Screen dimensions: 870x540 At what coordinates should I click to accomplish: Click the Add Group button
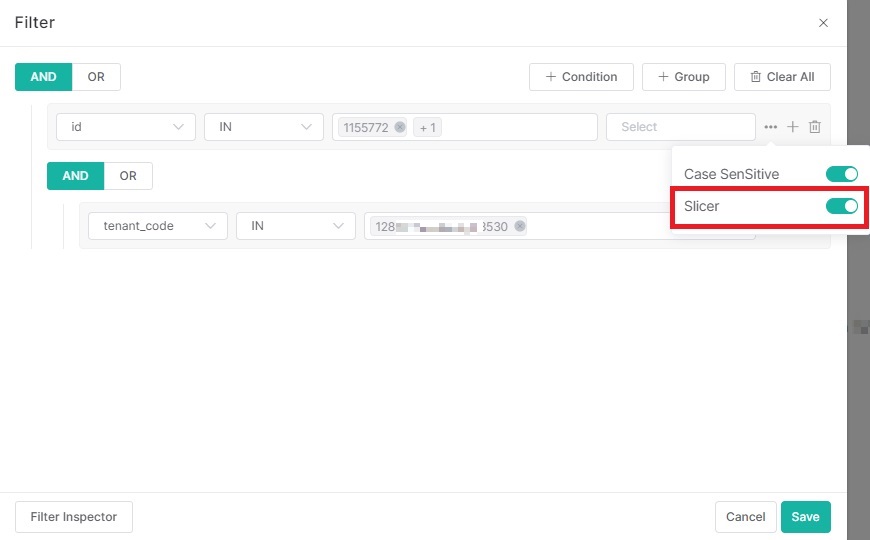[684, 77]
